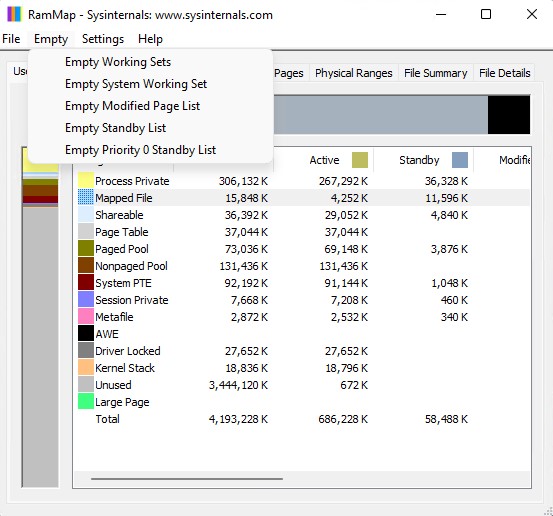Click the green Large Page color icon

[x=86, y=401]
